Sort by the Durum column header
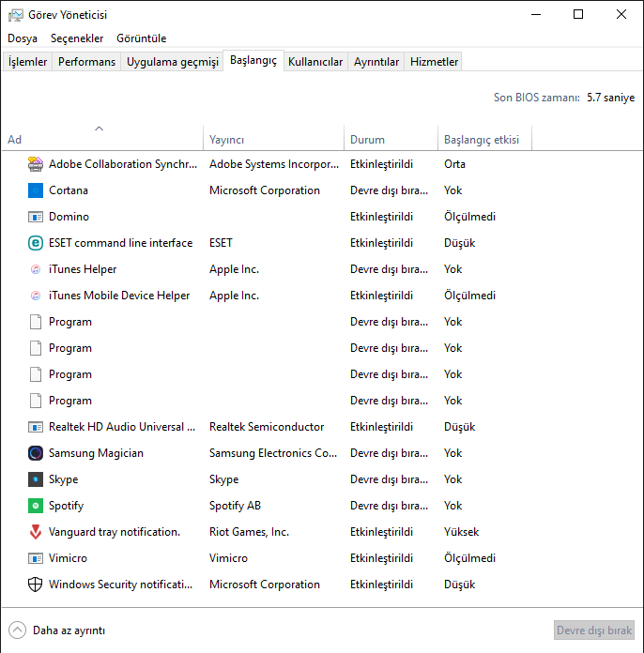Viewport: 644px width, 653px height. point(367,140)
